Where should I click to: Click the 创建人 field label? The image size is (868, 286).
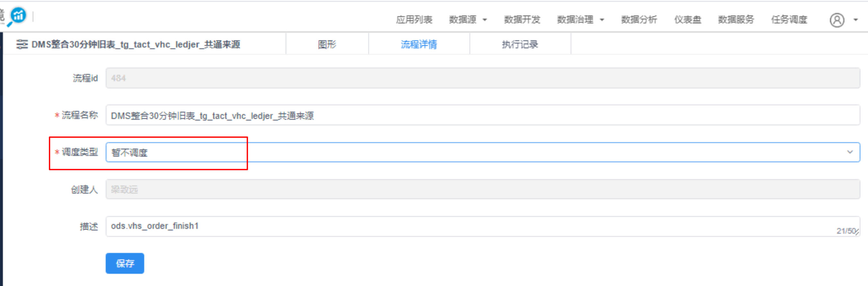pos(84,189)
